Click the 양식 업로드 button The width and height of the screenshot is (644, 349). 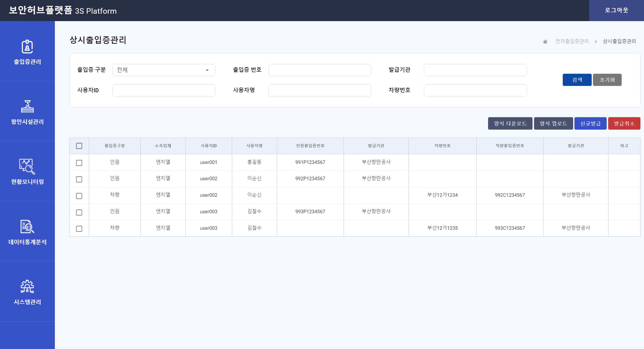[x=553, y=124]
